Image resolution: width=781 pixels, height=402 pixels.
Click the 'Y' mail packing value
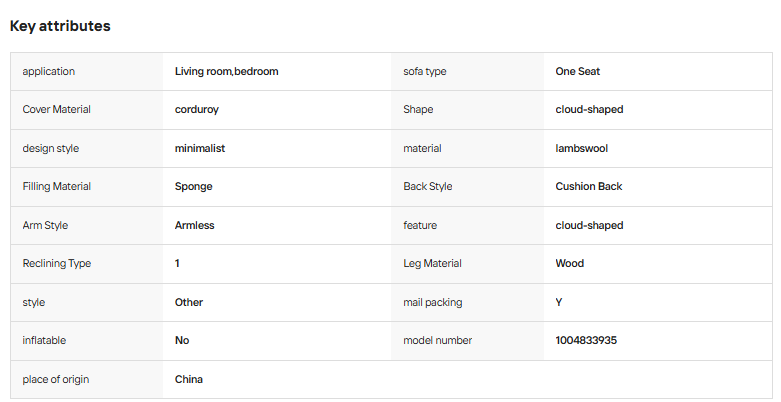pyautogui.click(x=559, y=302)
